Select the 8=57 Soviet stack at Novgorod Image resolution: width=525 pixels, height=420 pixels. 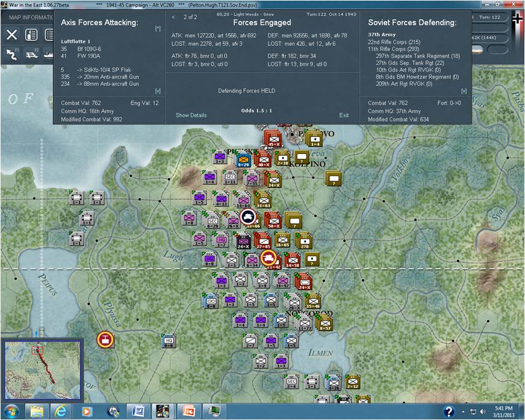click(x=324, y=323)
